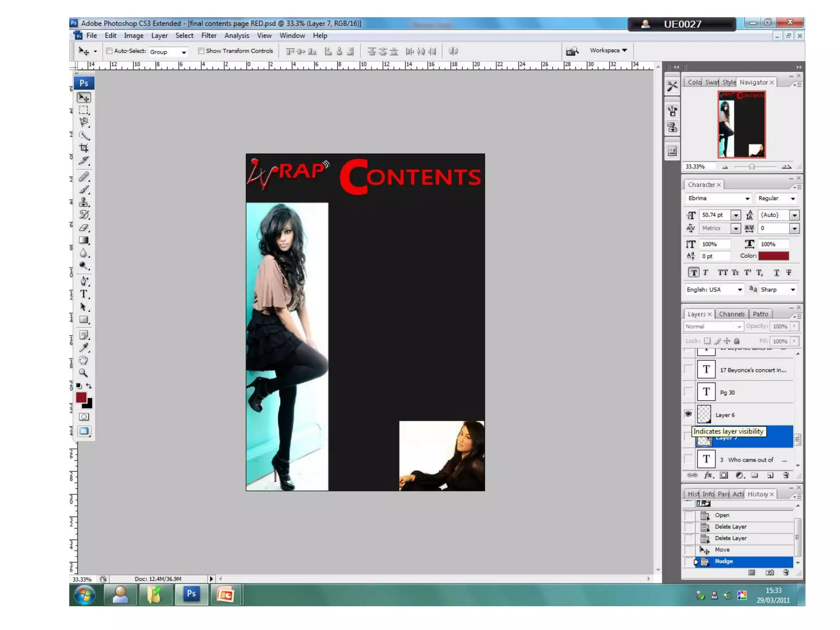The image size is (840, 630).
Task: Switch to the Paths tab
Action: pyautogui.click(x=760, y=314)
